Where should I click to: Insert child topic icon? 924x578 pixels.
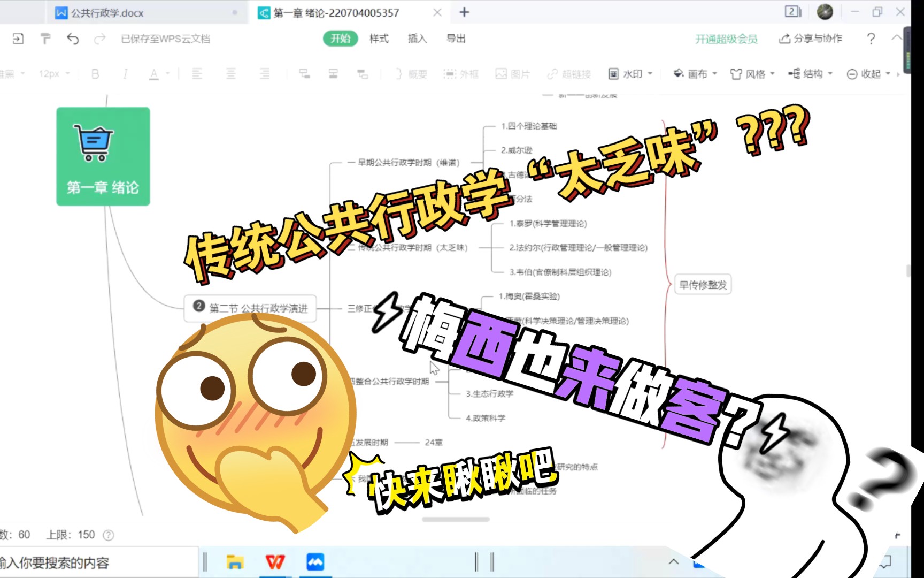(304, 74)
